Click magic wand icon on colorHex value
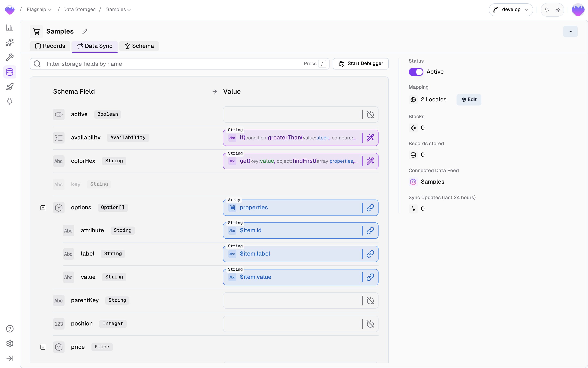 pyautogui.click(x=370, y=161)
